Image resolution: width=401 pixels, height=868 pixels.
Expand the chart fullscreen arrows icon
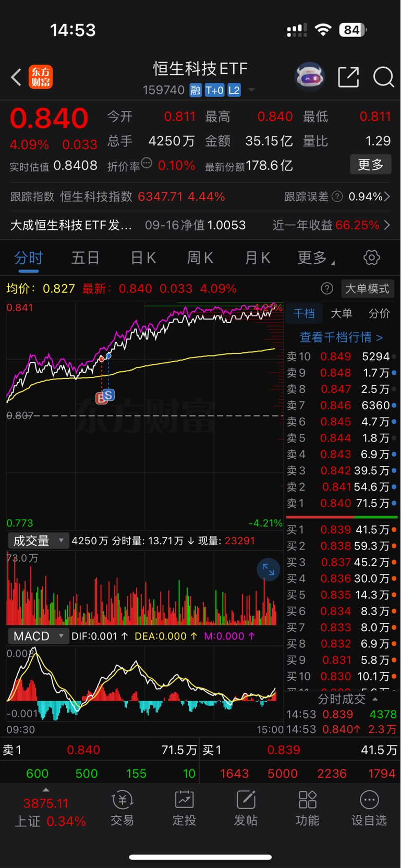pyautogui.click(x=268, y=570)
